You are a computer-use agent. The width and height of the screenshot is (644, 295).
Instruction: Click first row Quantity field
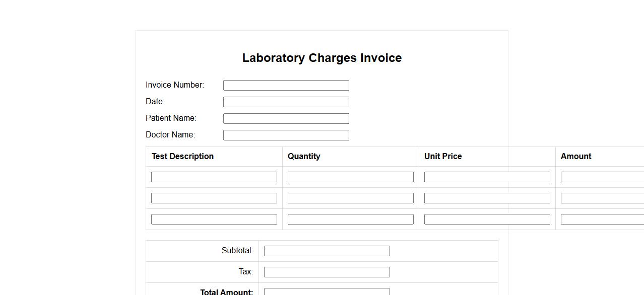pyautogui.click(x=350, y=177)
